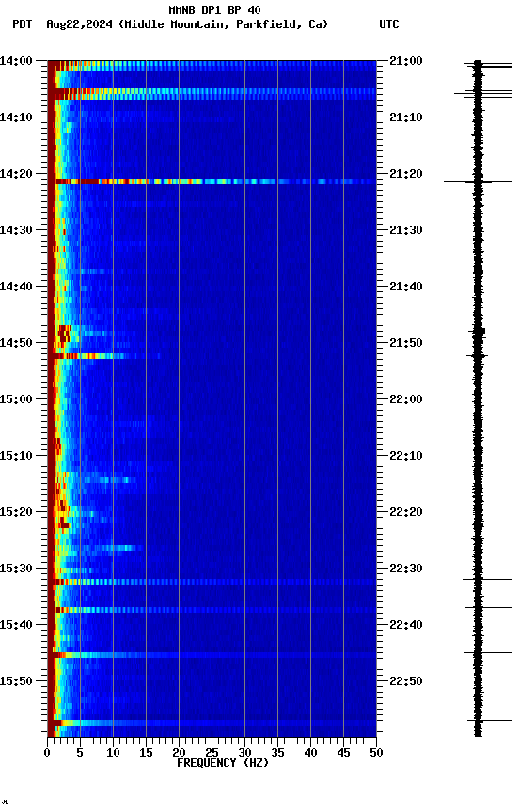Click the 14:40 PDT time label

16,287
